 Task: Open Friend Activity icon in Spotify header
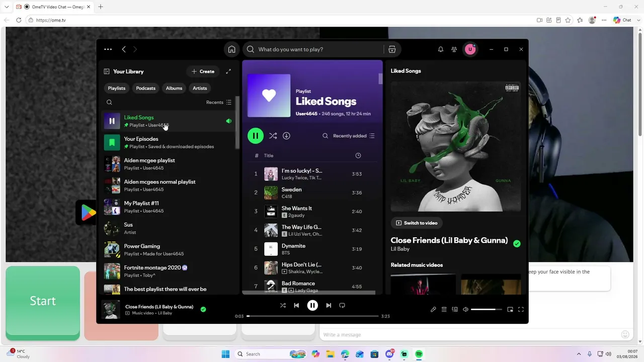(x=454, y=49)
